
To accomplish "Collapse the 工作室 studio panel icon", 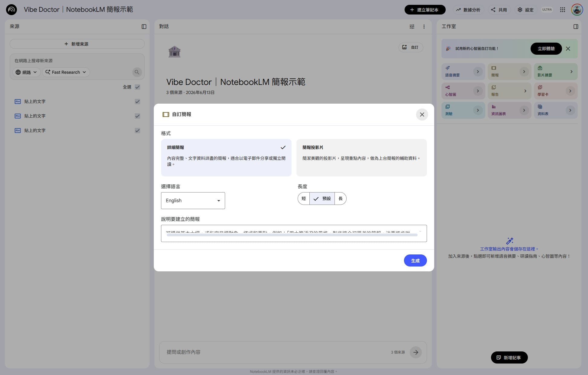I will 576,27.
